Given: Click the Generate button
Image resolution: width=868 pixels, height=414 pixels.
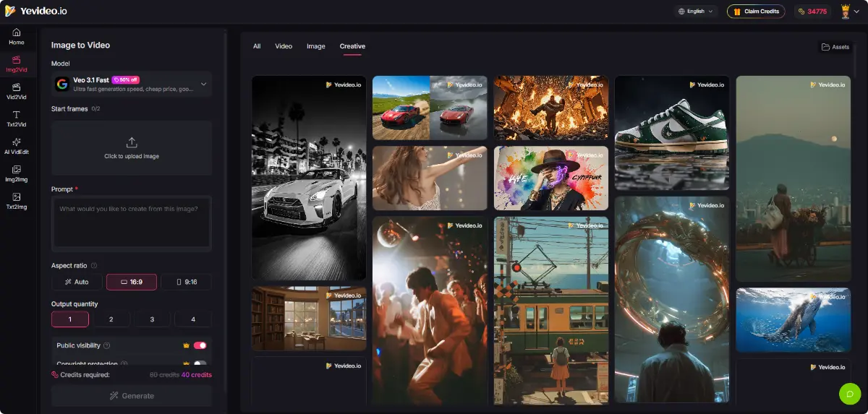Looking at the screenshot, I should pyautogui.click(x=132, y=396).
